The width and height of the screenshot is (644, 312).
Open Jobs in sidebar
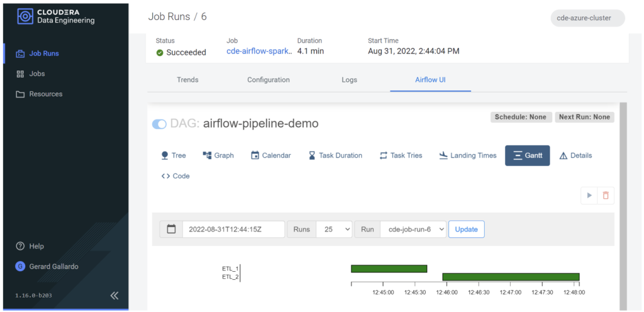[x=30, y=74]
